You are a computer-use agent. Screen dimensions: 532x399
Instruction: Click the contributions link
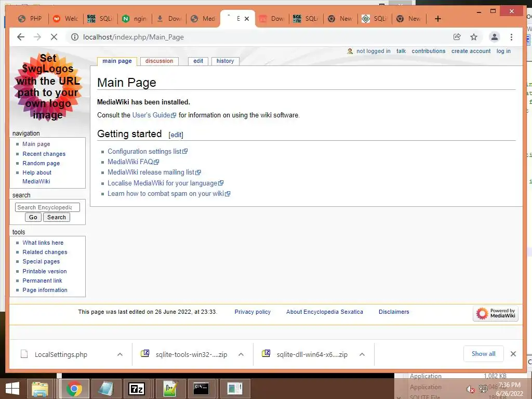point(429,51)
